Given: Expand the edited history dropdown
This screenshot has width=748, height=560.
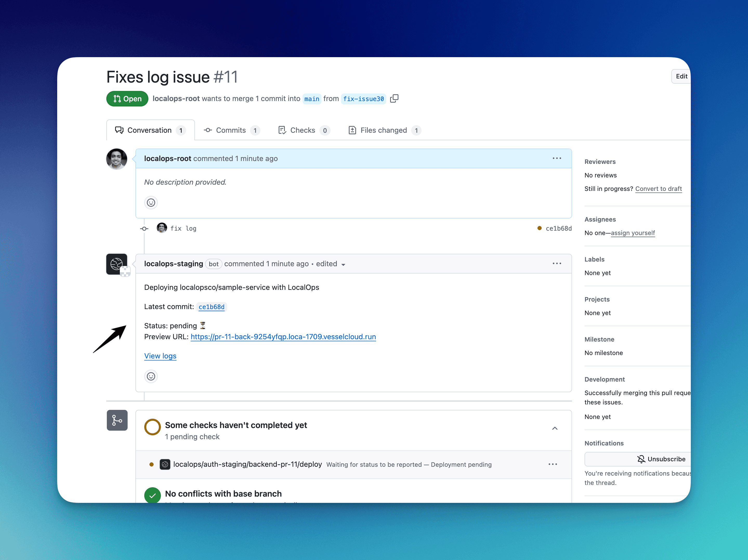Looking at the screenshot, I should (343, 264).
